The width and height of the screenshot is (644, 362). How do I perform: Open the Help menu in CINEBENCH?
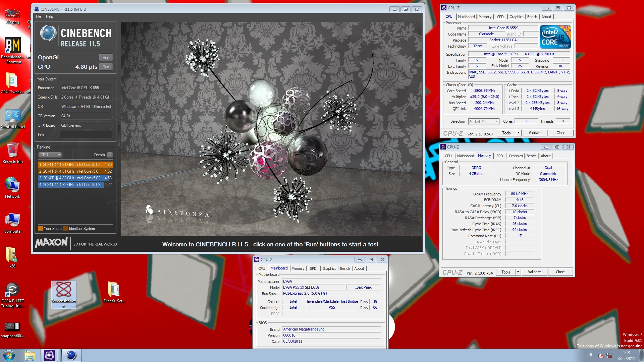(50, 16)
